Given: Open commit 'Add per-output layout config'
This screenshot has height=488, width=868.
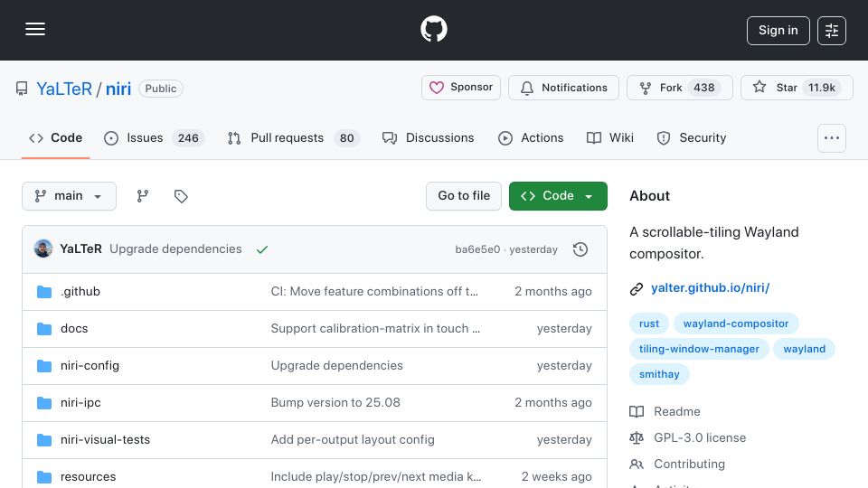Looking at the screenshot, I should [x=353, y=440].
